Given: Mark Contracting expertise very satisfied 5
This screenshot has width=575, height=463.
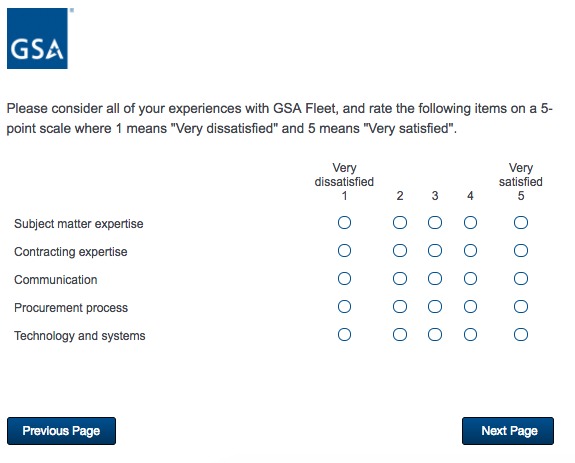Looking at the screenshot, I should click(x=521, y=251).
